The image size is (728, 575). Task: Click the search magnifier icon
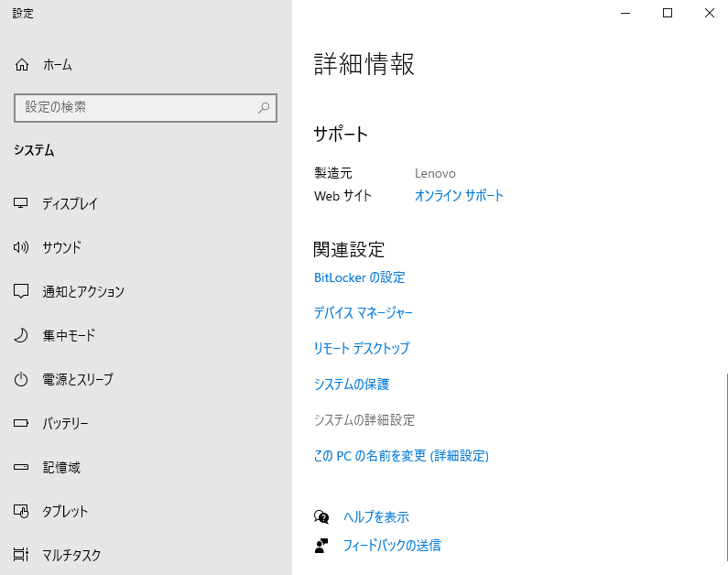(263, 108)
